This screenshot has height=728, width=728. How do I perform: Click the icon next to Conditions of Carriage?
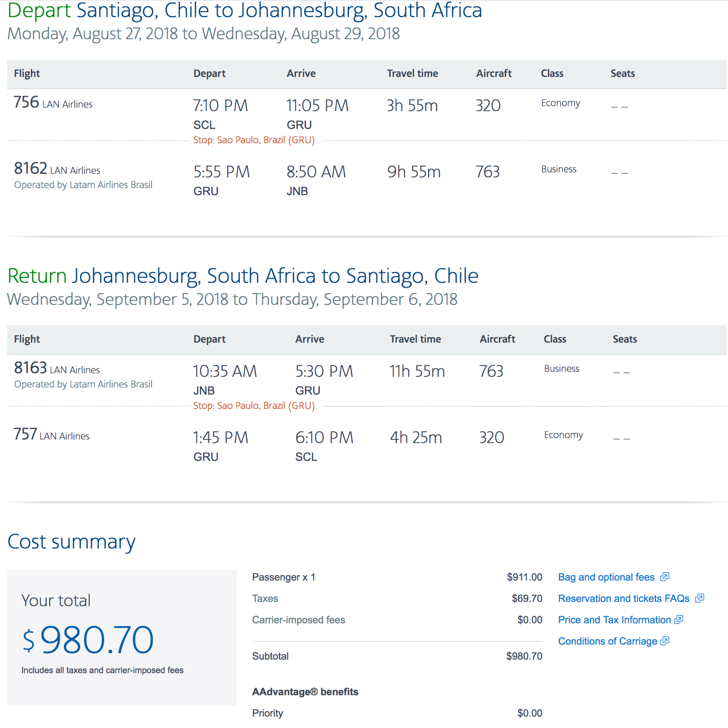coord(665,641)
